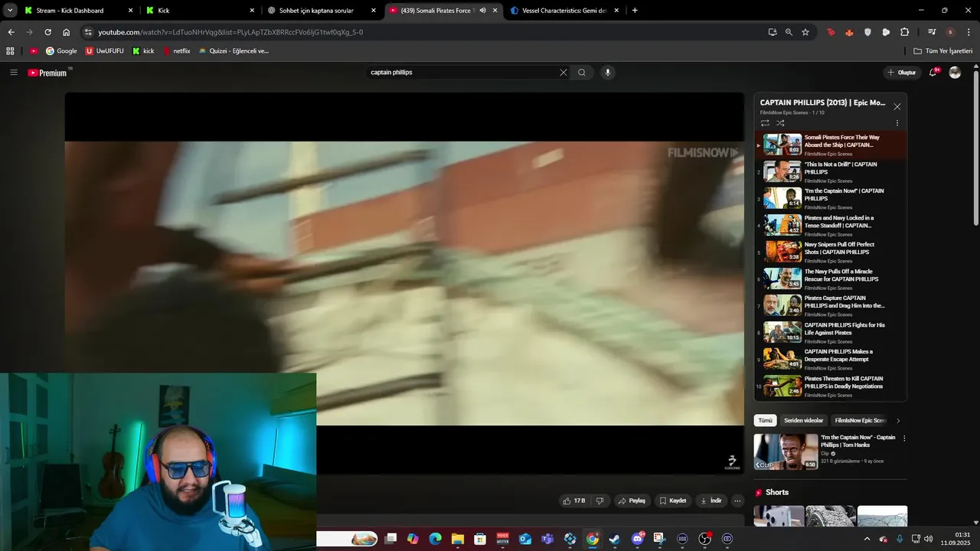Open 'Navy Snipers Pull Off Perfect Shots' video

pyautogui.click(x=831, y=252)
